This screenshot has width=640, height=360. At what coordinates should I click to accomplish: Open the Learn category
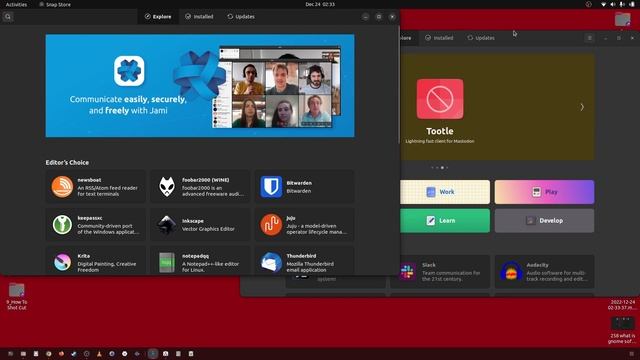pyautogui.click(x=445, y=220)
